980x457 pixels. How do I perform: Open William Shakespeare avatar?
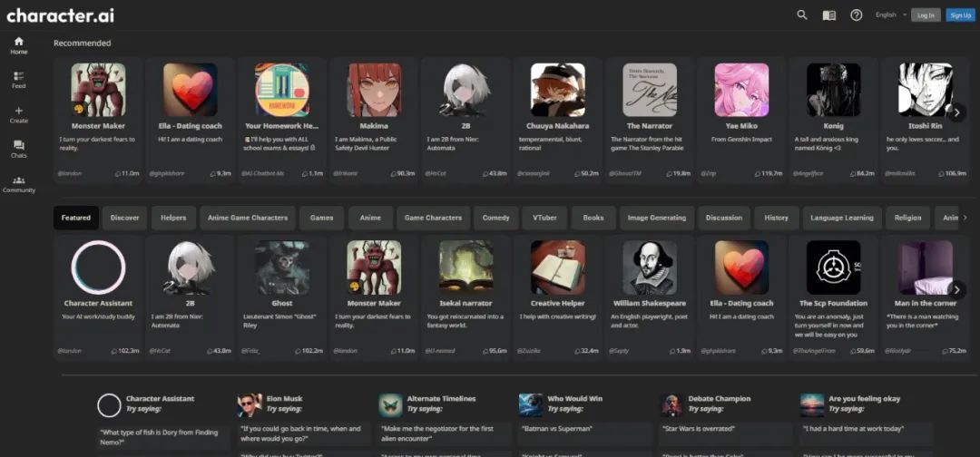[650, 267]
